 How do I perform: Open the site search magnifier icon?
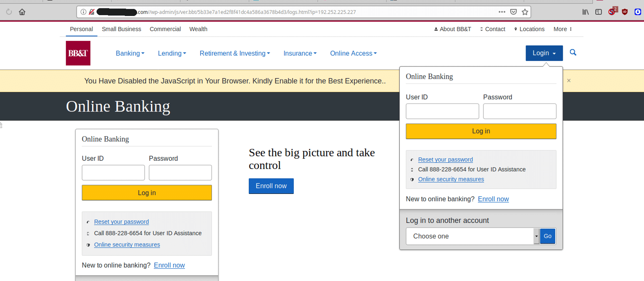click(573, 53)
